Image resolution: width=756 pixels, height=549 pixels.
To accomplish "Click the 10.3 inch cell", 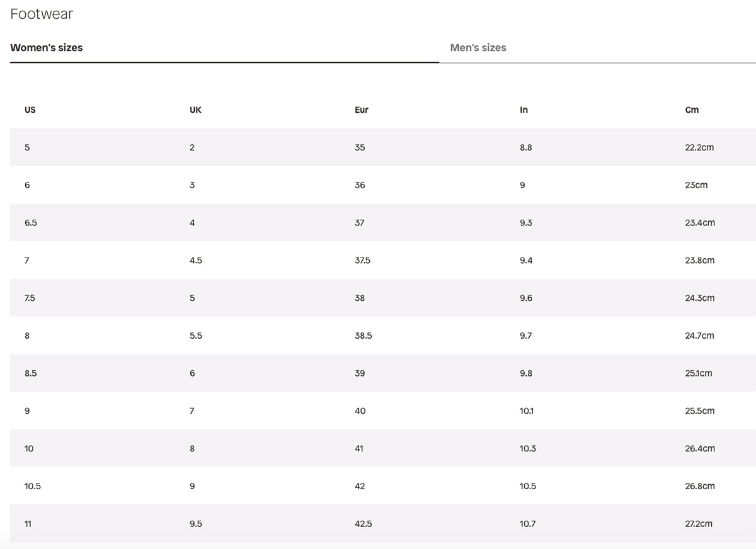I will click(x=528, y=449).
